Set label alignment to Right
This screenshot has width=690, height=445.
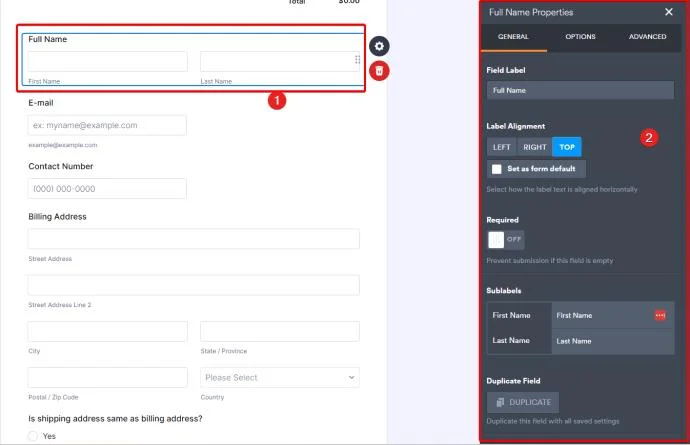click(x=535, y=147)
